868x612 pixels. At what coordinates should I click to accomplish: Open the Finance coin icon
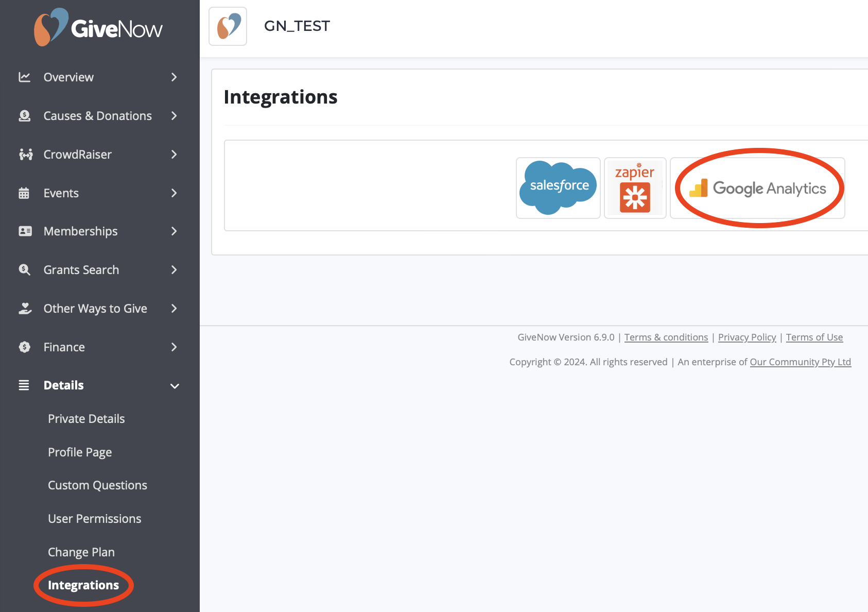click(x=24, y=347)
